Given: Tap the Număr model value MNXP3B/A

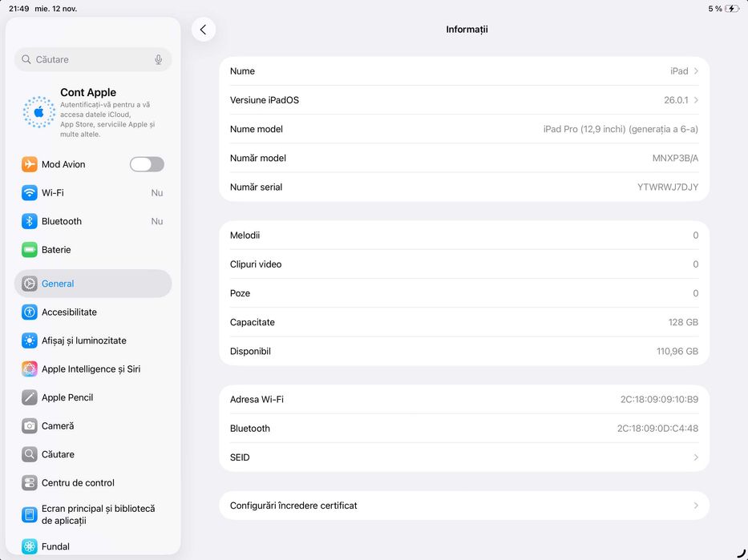Looking at the screenshot, I should click(675, 159).
